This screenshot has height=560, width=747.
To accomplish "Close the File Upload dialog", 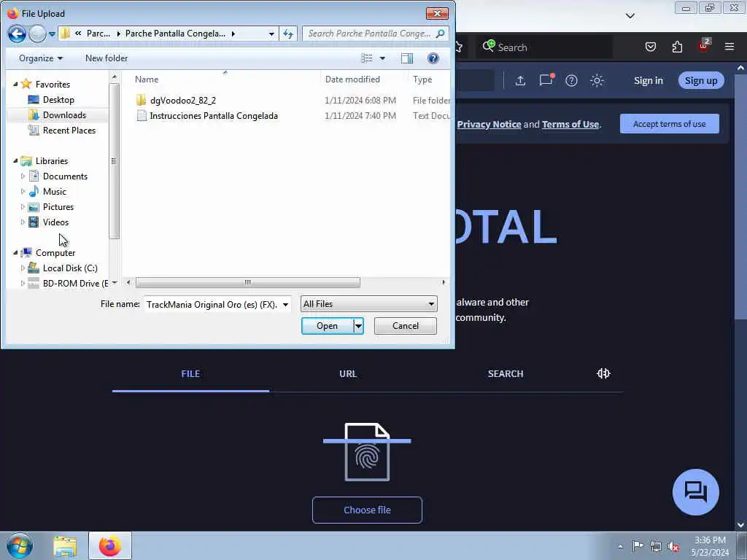I will click(437, 13).
